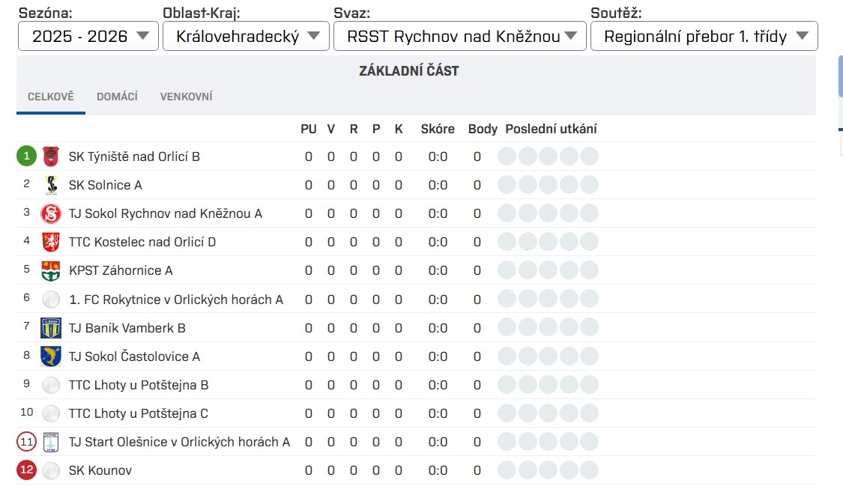Switch to the Domácí tab

click(117, 97)
